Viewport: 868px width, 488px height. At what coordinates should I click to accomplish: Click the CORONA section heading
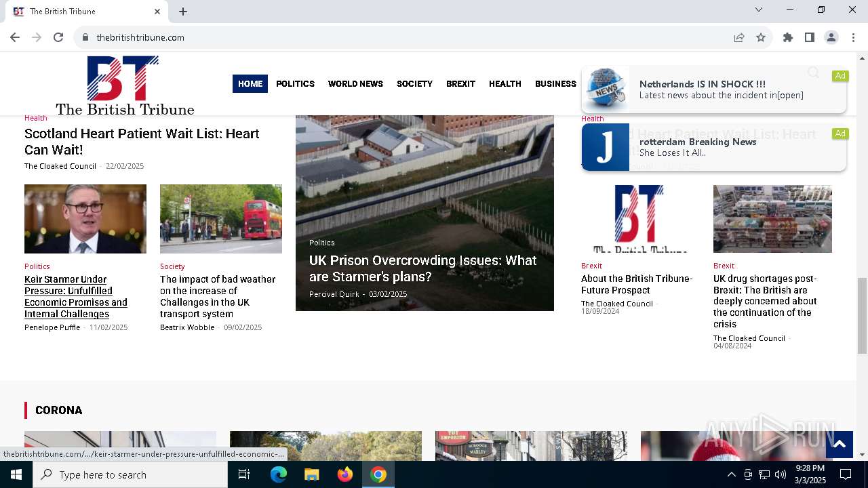pyautogui.click(x=59, y=410)
